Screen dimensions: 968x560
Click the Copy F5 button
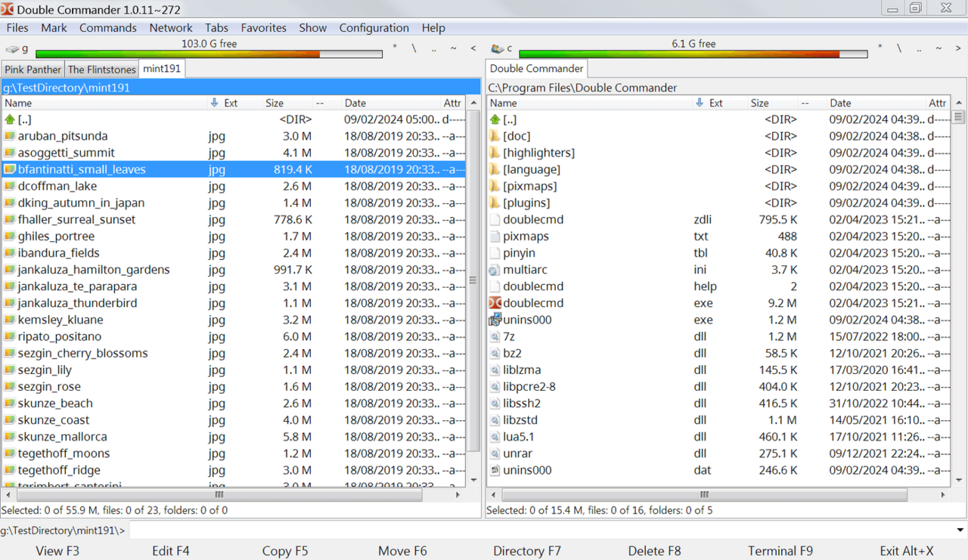coord(285,551)
